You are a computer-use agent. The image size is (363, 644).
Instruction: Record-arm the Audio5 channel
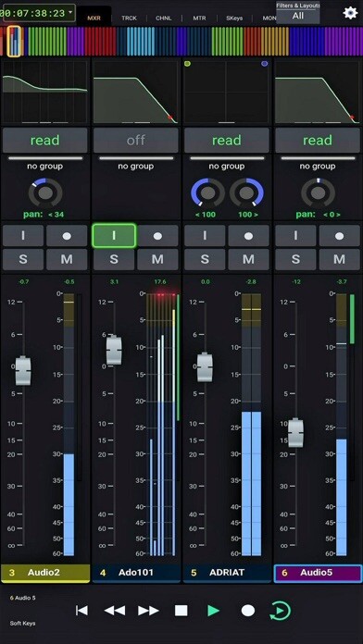[x=339, y=236]
